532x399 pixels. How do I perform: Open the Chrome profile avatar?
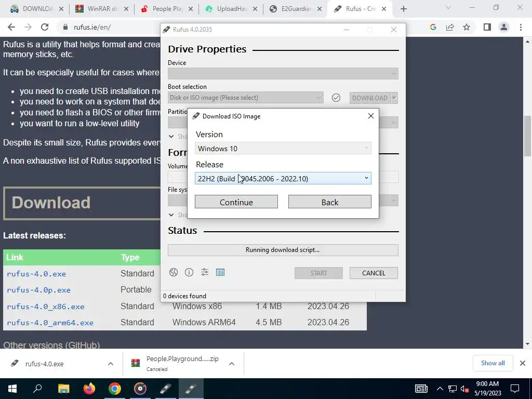point(504,27)
